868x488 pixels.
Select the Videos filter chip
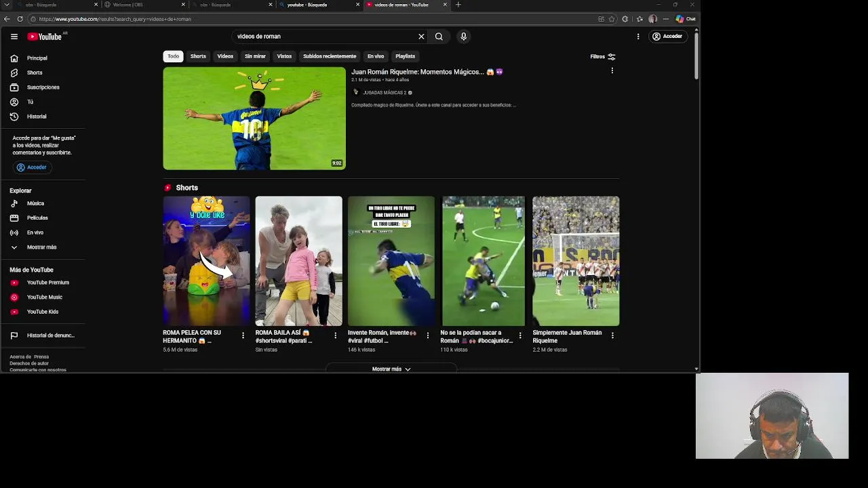[x=225, y=56]
